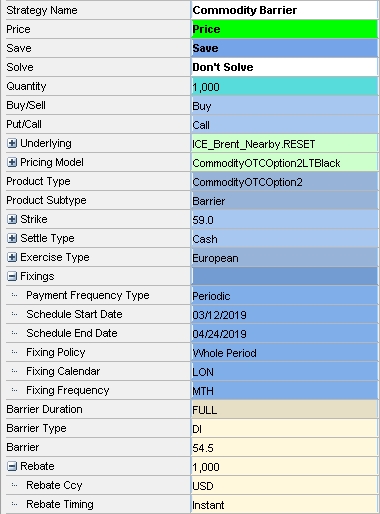Screen dimensions: 380x514
Task: Select the Schedule End Date field
Action: [x=285, y=334]
